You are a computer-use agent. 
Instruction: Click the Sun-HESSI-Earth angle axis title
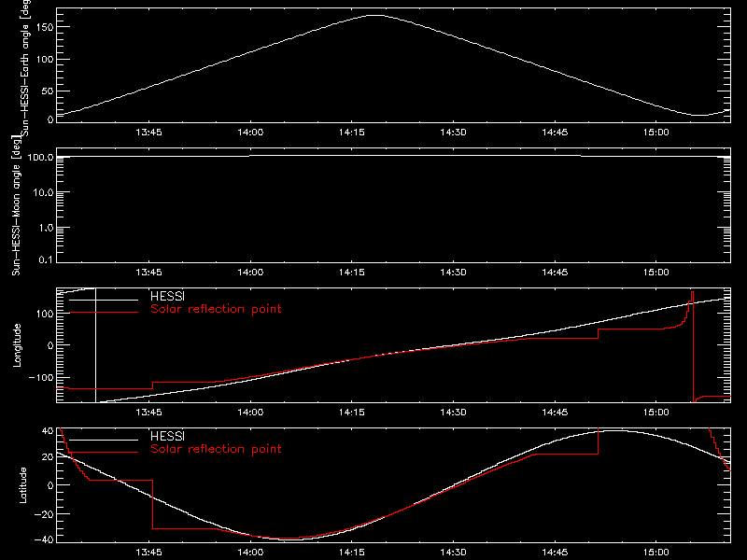click(25, 67)
